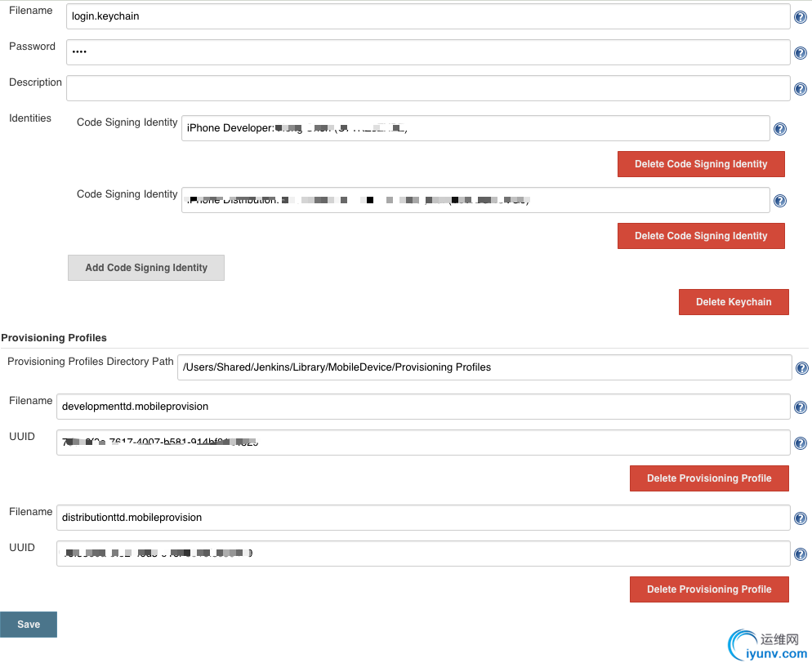Delete the distributionttd provisioning profile
Screen dimensions: 812x667
pyautogui.click(x=709, y=589)
